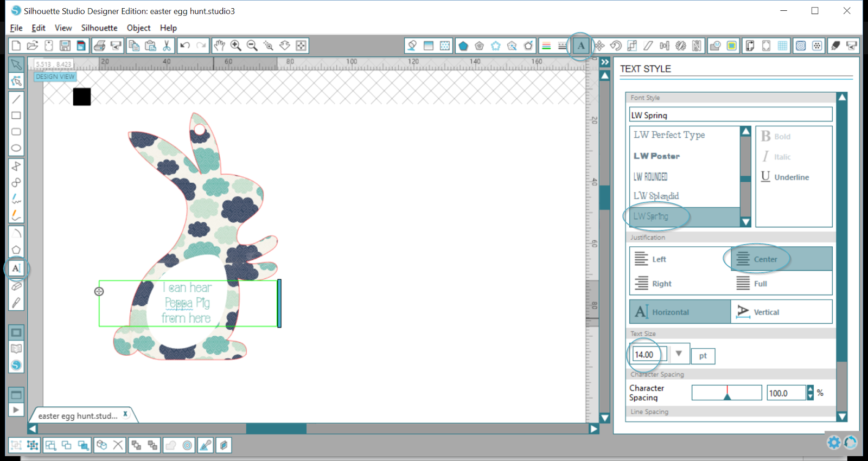Viewport: 868px width, 461px height.
Task: Toggle Bold font style
Action: [x=776, y=136]
